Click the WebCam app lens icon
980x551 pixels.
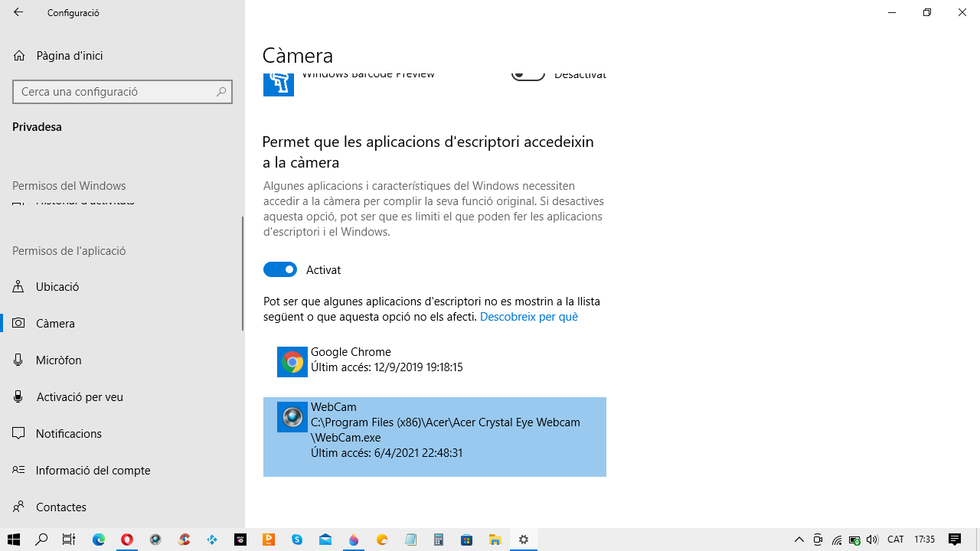(x=292, y=417)
